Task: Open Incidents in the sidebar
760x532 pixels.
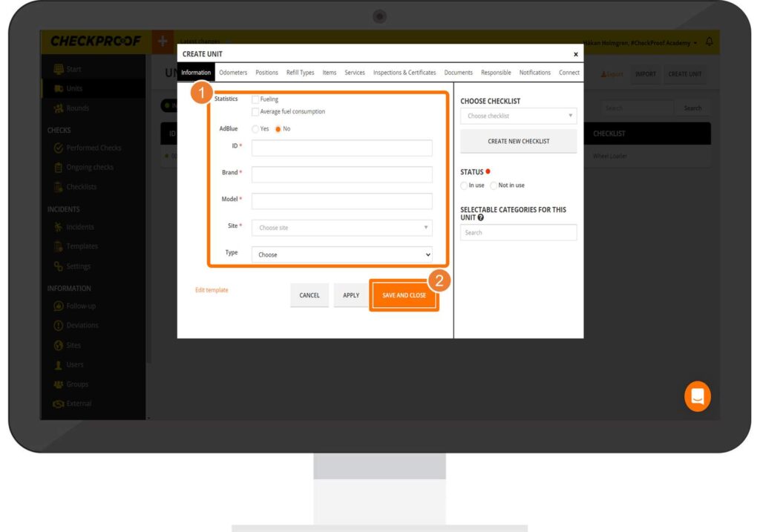Action: click(x=80, y=227)
